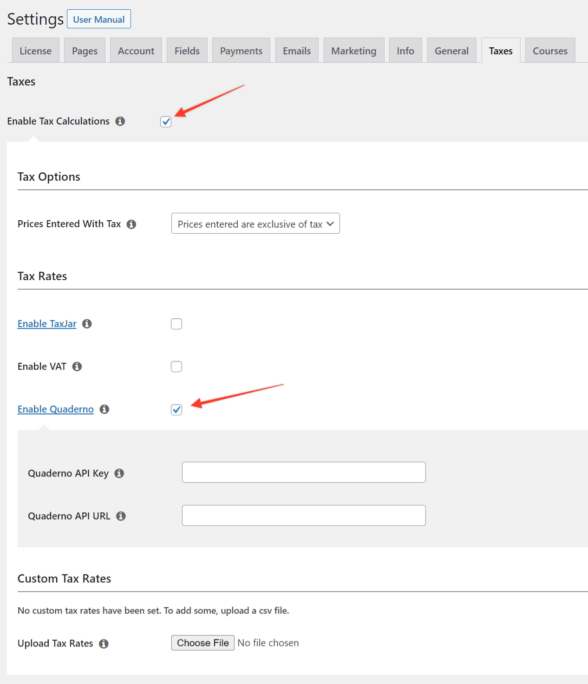Open the User Manual button
Screen dimensions: 588x684
point(99,19)
